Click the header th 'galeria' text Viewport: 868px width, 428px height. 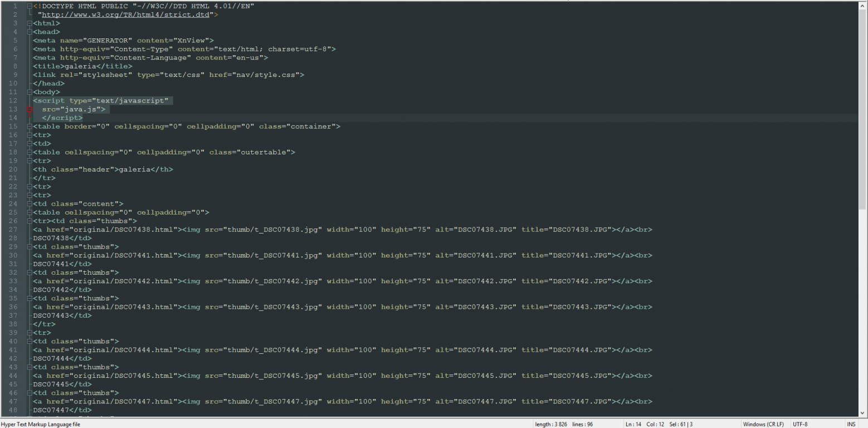(134, 169)
